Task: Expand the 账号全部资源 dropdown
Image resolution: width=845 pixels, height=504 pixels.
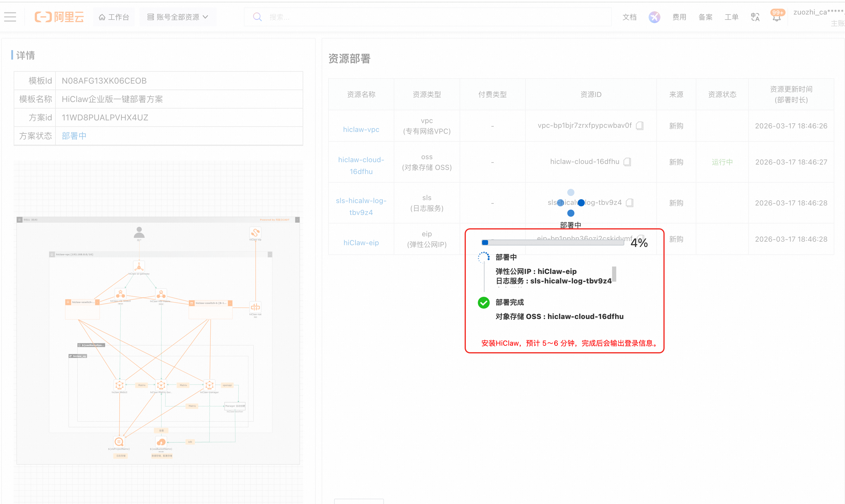Action: click(177, 17)
